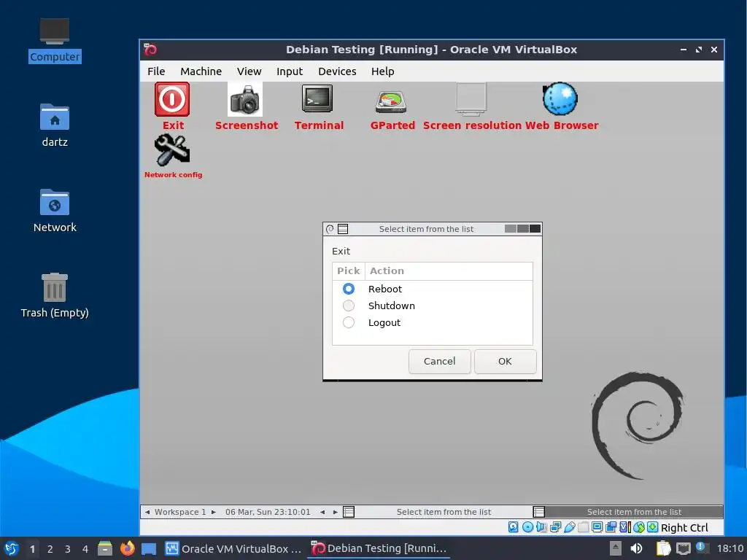Open the host start menu bird icon
Image resolution: width=747 pixels, height=560 pixels.
click(x=12, y=548)
